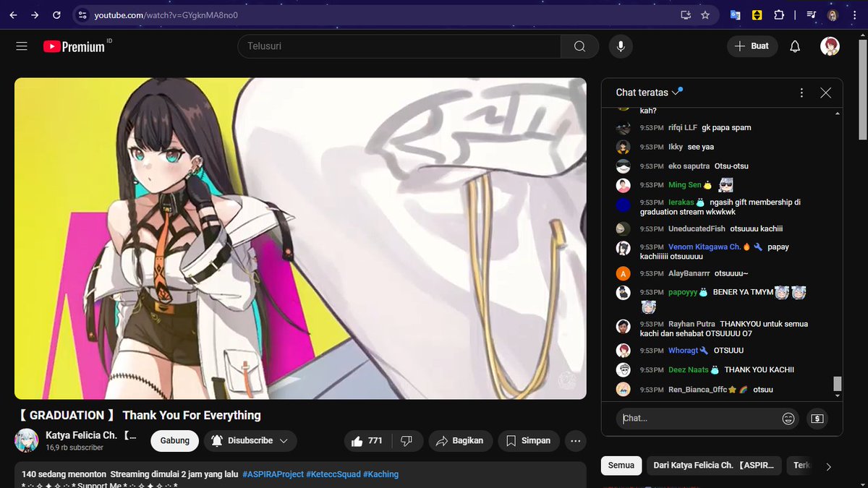This screenshot has width=868, height=488.
Task: Open Chat teratas mode dropdown
Action: pyautogui.click(x=649, y=93)
